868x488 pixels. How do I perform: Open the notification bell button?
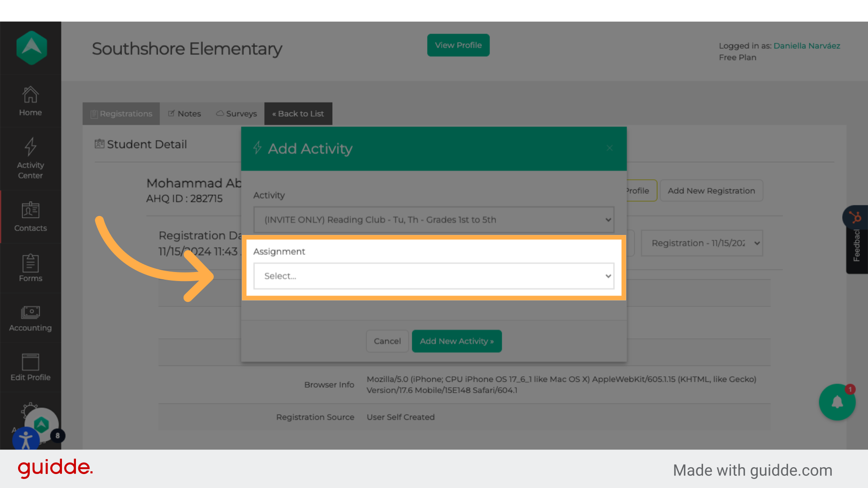point(837,402)
